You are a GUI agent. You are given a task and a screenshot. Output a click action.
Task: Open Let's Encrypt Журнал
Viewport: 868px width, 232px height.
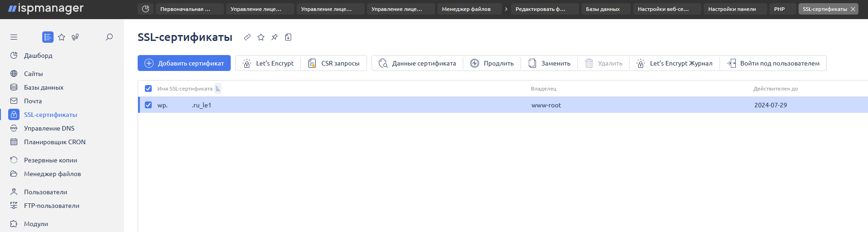click(675, 63)
